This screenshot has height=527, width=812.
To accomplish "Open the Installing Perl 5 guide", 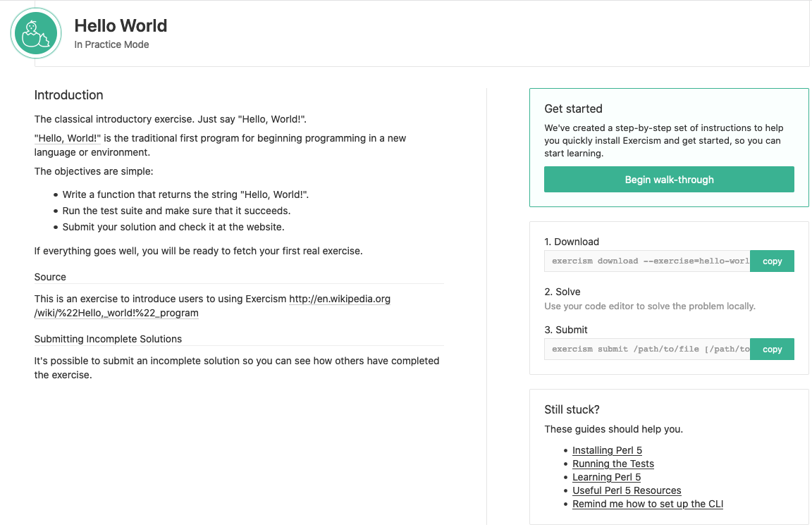I will point(607,450).
